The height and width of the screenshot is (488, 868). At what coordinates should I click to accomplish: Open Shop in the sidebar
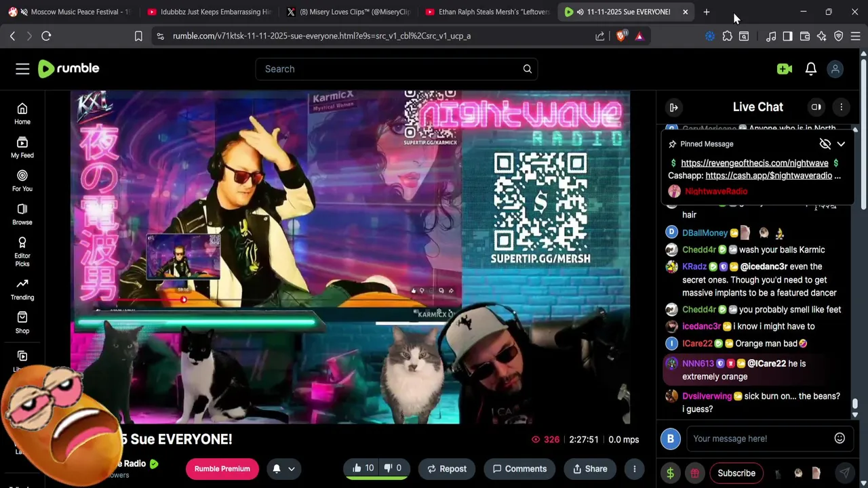pyautogui.click(x=22, y=323)
